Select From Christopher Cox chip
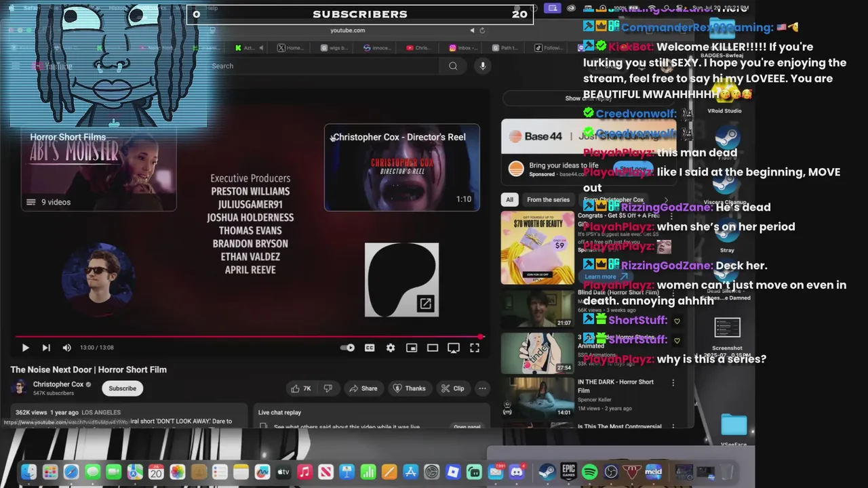868x488 pixels. point(613,199)
